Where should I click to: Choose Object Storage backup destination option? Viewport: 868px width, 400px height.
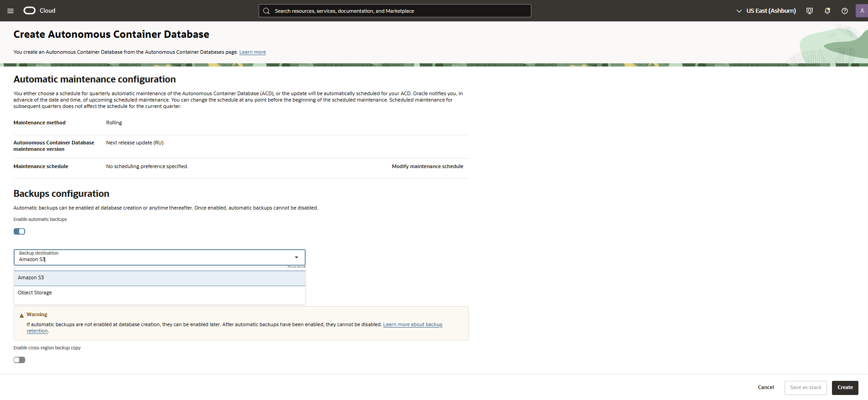tap(35, 293)
